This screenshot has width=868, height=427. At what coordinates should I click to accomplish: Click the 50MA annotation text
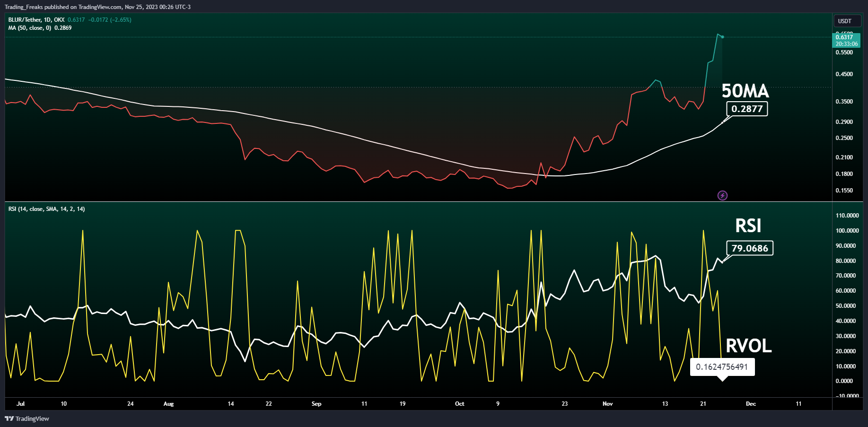(x=745, y=91)
